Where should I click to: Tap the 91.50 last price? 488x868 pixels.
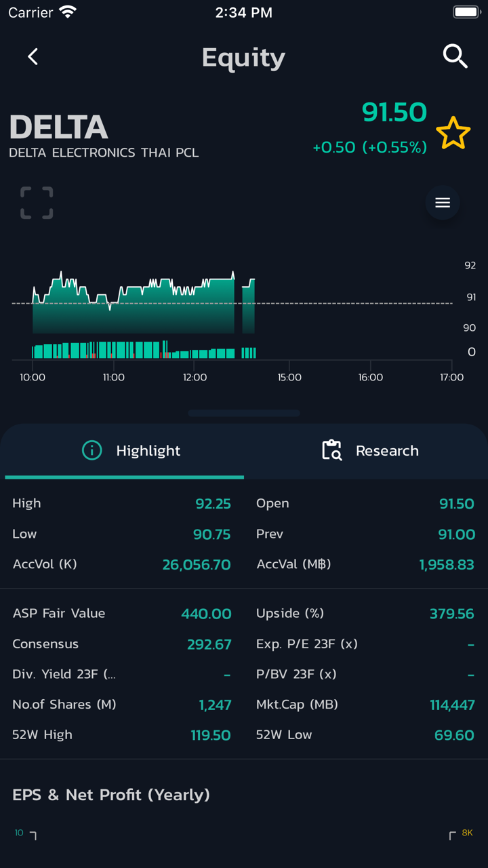(394, 113)
